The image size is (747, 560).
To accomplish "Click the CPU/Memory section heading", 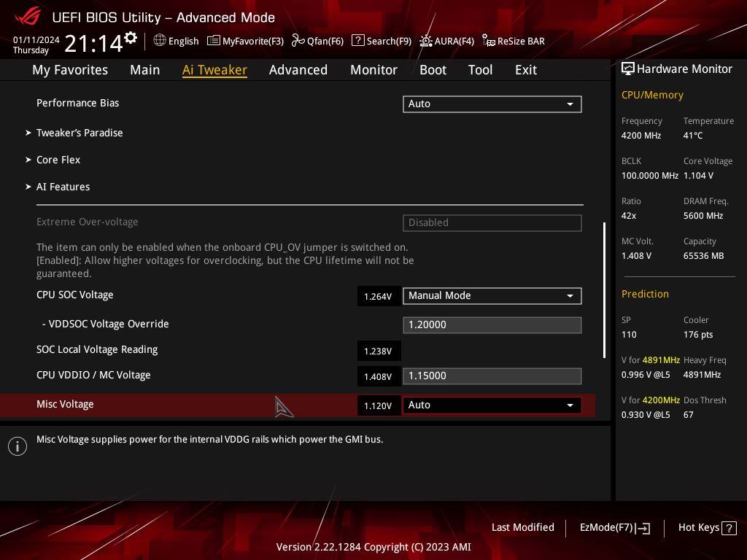I will pos(652,96).
